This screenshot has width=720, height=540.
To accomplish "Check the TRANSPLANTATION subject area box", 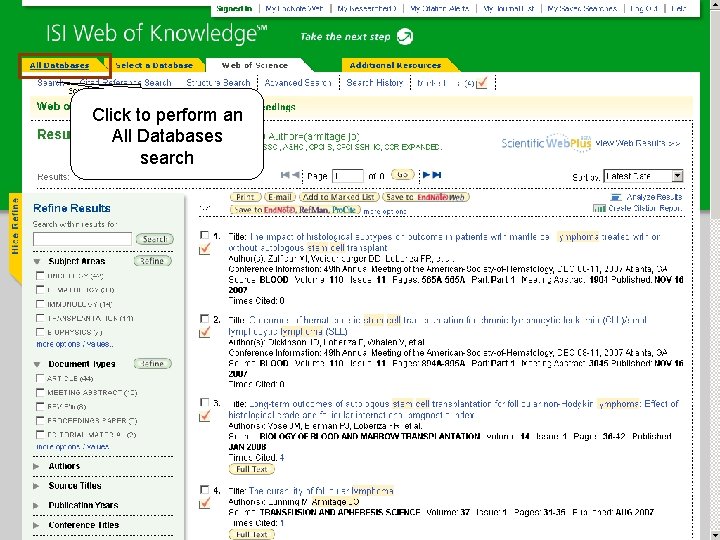I will 40,318.
